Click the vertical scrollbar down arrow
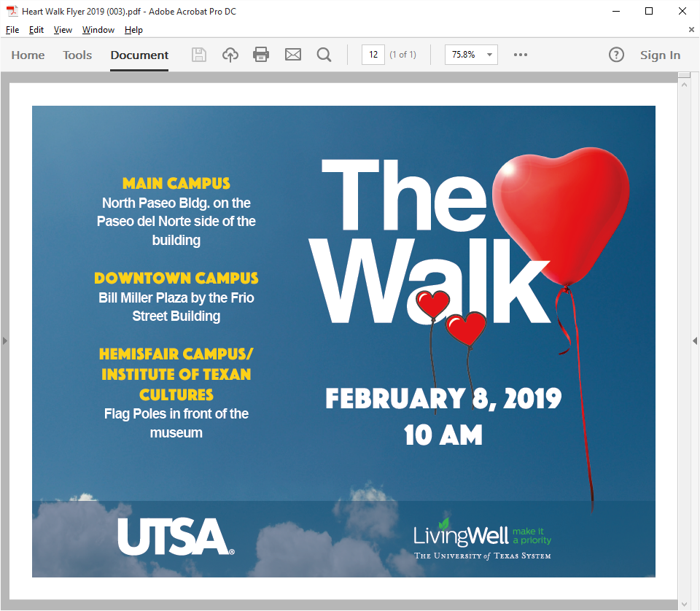Image resolution: width=700 pixels, height=611 pixels. click(684, 604)
